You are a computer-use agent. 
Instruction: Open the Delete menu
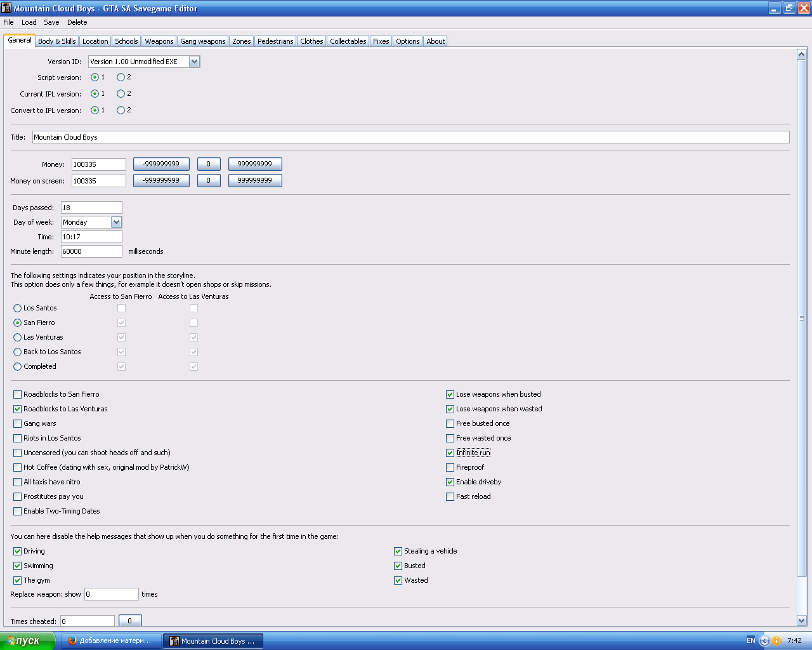pos(77,22)
